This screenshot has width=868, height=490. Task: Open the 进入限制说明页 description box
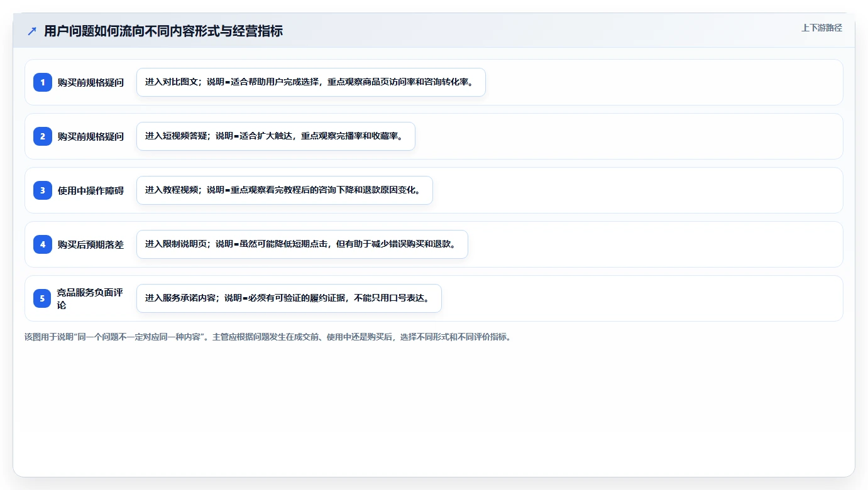point(302,244)
